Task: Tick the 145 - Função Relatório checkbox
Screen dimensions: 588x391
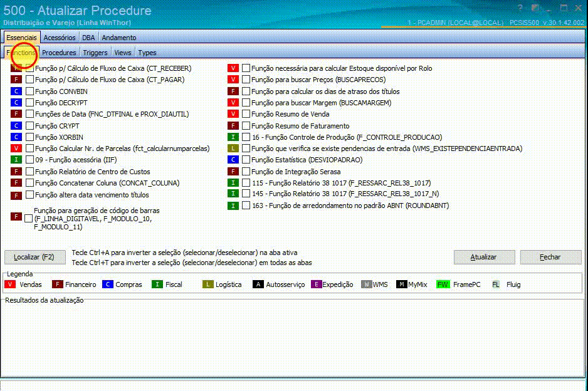Action: (246, 194)
